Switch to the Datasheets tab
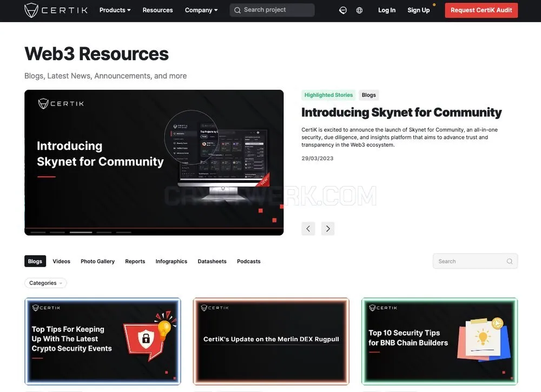Viewport: 541px width, 392px height. tap(212, 261)
